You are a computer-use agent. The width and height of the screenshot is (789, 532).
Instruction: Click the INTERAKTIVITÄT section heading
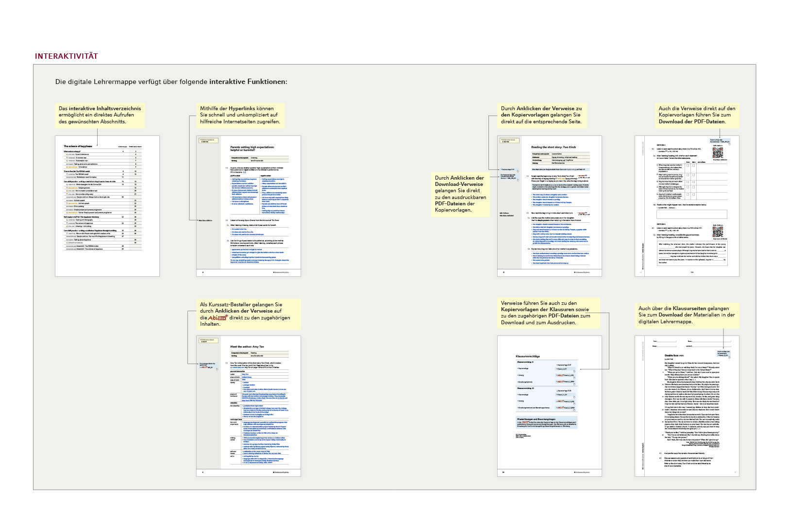pyautogui.click(x=67, y=56)
